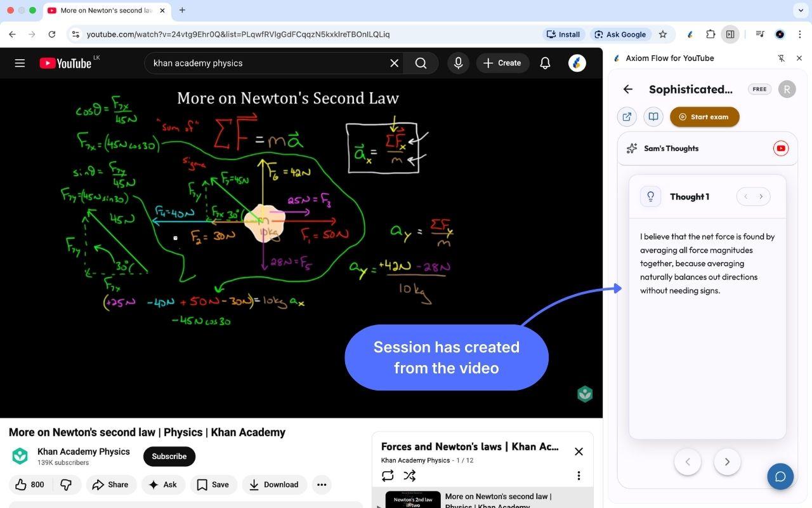812x508 pixels.
Task: Advance to the next thought with the right chevron
Action: pos(761,196)
